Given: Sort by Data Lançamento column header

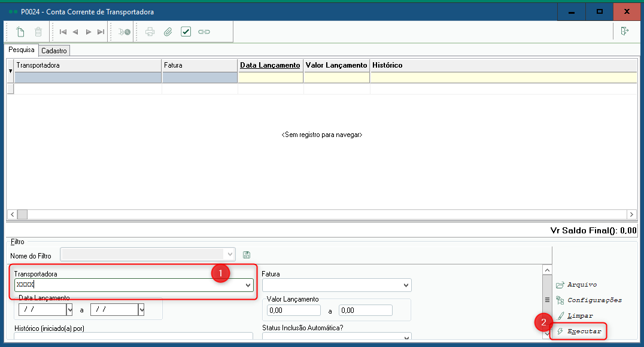Looking at the screenshot, I should point(271,65).
